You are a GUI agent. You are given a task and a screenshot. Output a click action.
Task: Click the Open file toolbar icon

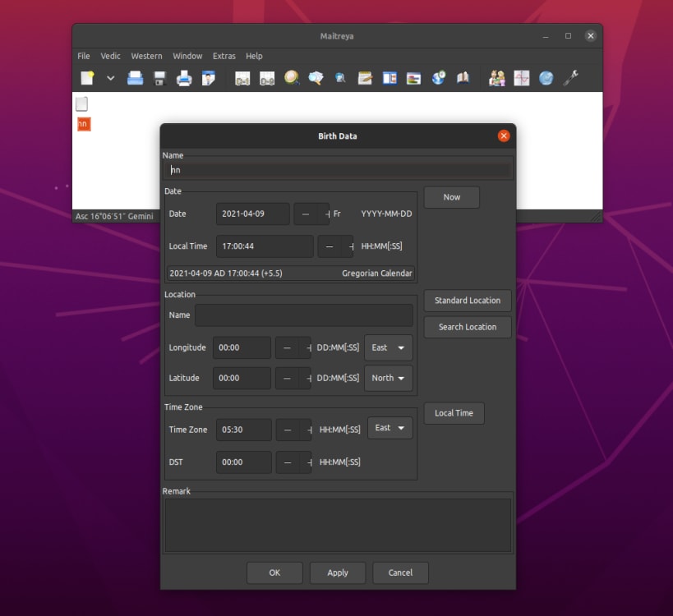tap(136, 78)
